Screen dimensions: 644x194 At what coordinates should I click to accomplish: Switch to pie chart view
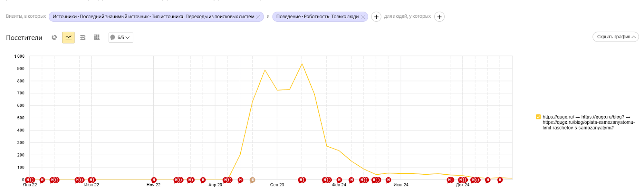click(x=54, y=38)
